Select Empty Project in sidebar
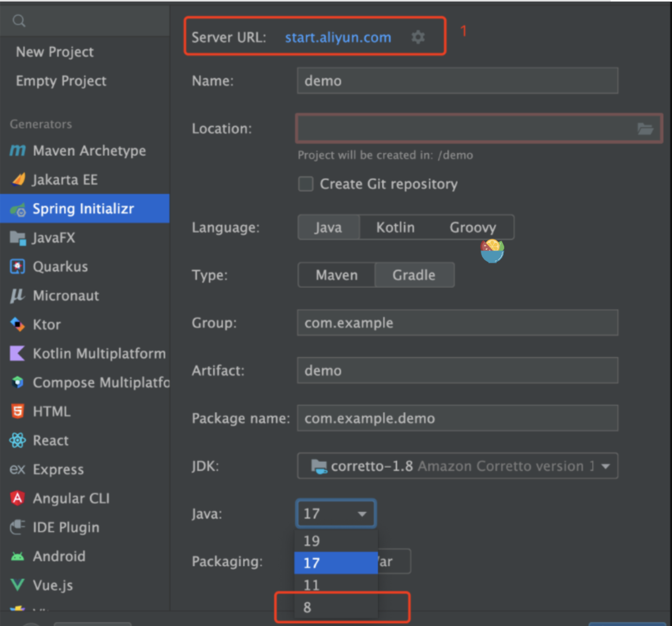The image size is (672, 626). (61, 81)
